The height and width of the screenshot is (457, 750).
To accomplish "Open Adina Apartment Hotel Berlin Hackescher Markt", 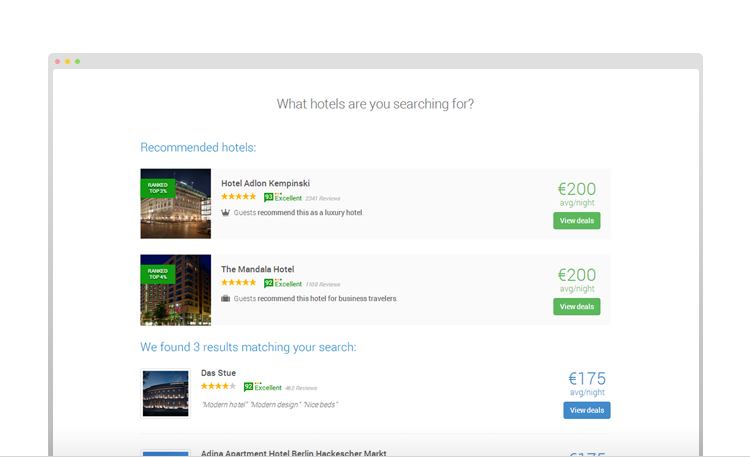I will (293, 453).
